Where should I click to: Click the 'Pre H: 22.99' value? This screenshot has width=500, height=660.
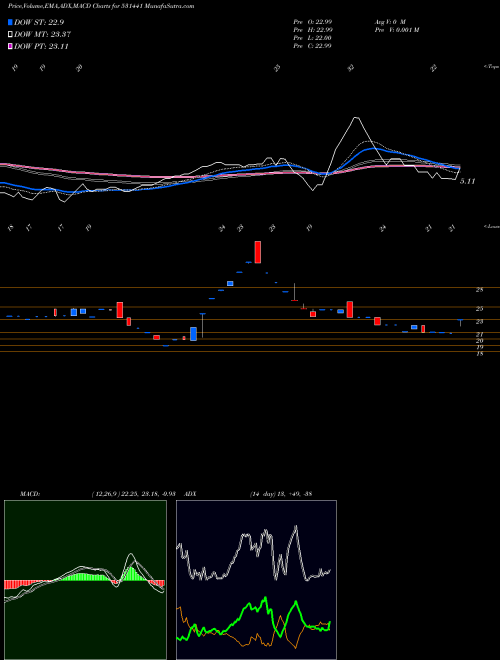point(313,30)
